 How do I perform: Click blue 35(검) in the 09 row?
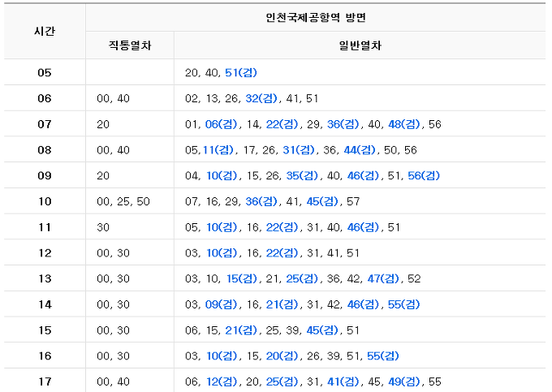tap(302, 175)
